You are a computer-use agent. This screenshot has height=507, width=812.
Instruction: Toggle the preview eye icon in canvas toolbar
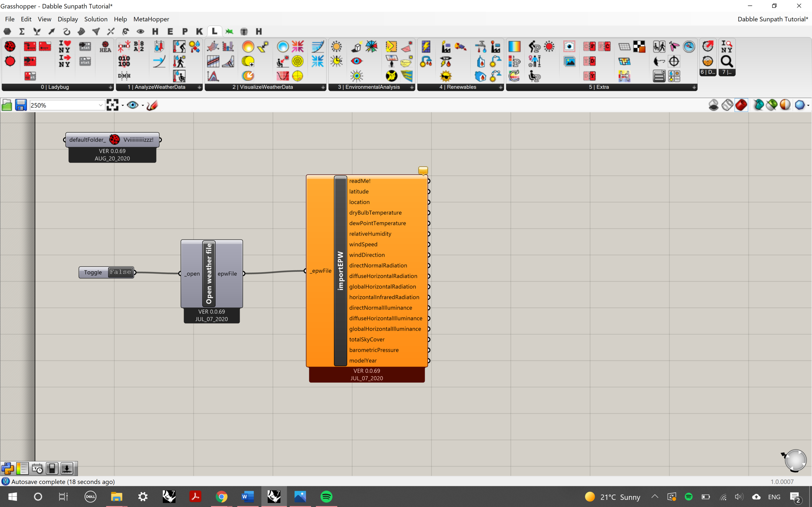click(x=133, y=105)
